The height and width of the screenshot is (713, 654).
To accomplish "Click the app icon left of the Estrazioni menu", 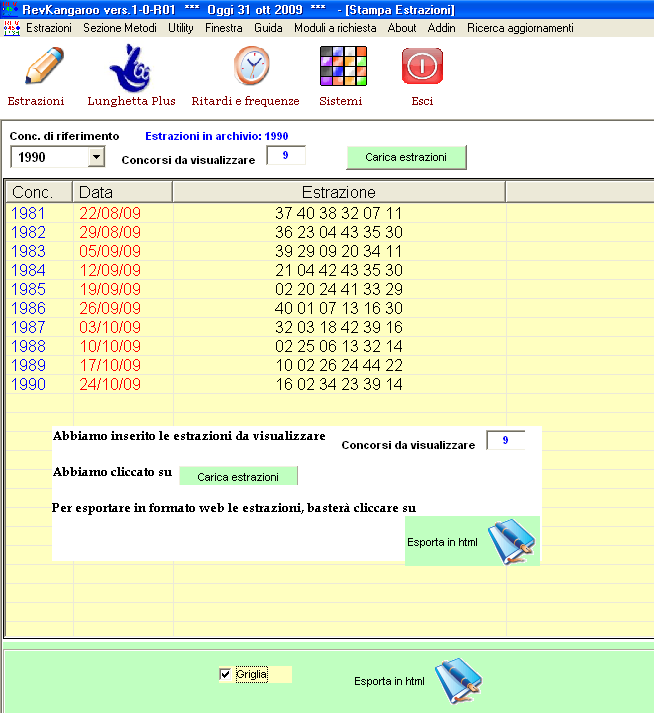I will point(12,28).
